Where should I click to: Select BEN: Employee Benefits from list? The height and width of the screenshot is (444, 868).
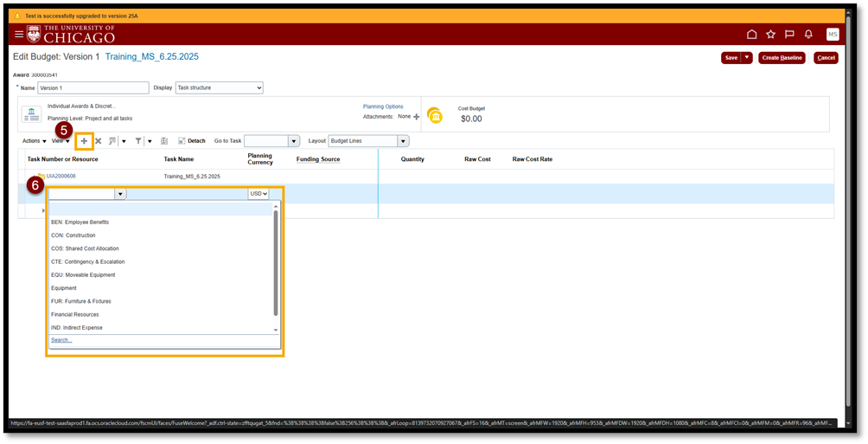point(80,222)
